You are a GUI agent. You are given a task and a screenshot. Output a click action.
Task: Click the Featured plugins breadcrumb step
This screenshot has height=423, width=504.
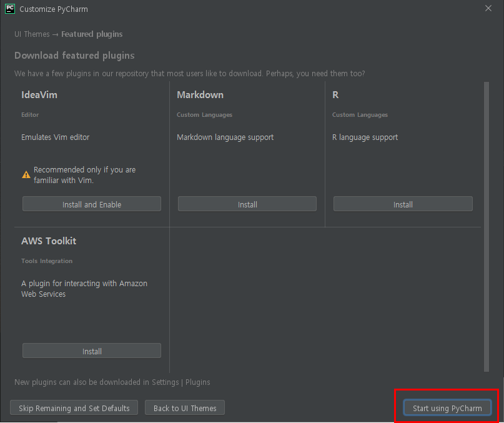92,34
